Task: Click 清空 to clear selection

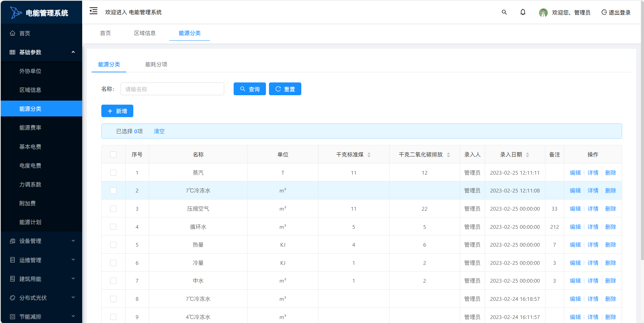Action: click(x=159, y=131)
